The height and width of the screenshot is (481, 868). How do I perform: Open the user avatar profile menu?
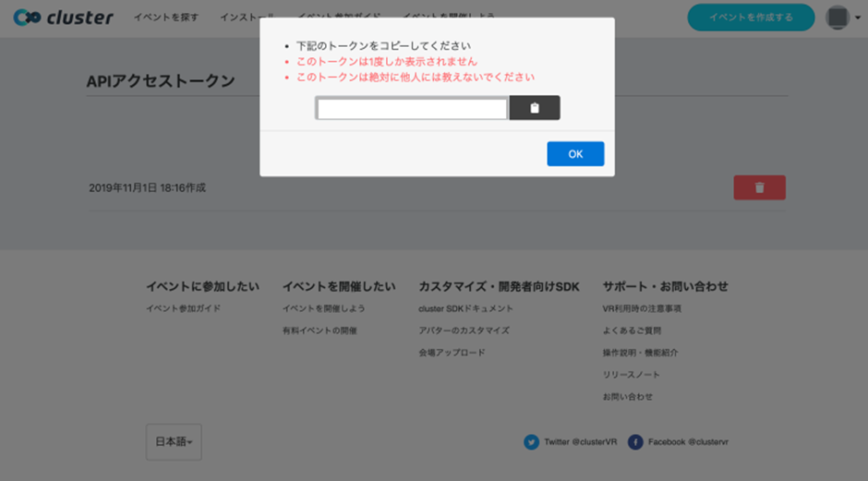coord(838,18)
